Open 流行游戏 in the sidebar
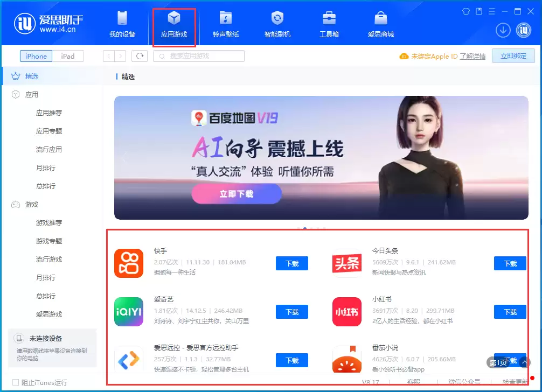The height and width of the screenshot is (392, 542). tap(49, 259)
